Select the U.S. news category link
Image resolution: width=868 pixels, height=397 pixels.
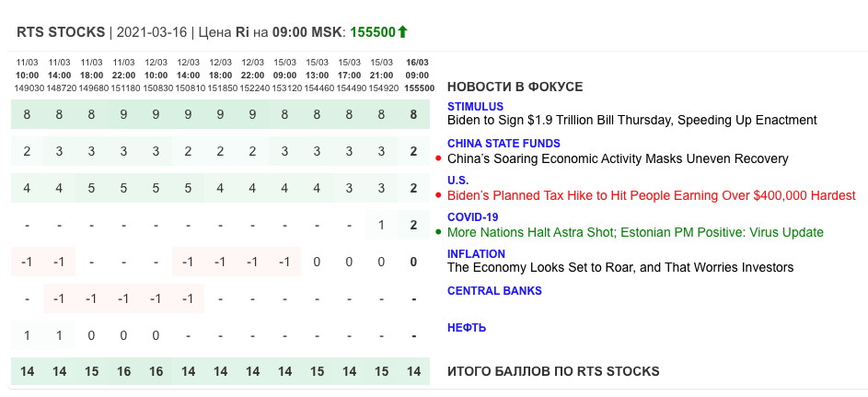point(457,181)
